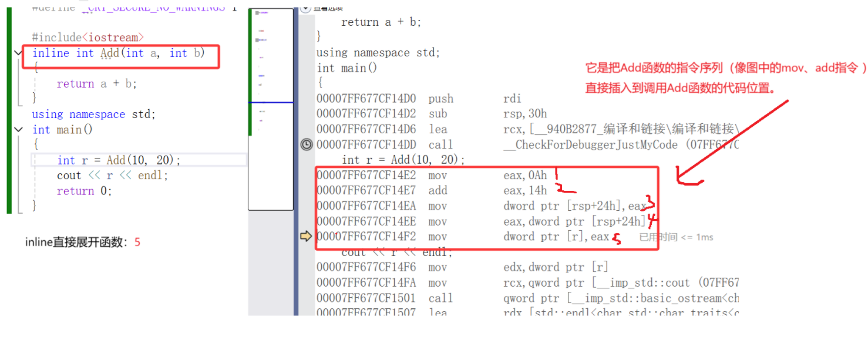Click '#include<iostream>' line in editor
The width and height of the screenshot is (868, 350).
tap(88, 38)
